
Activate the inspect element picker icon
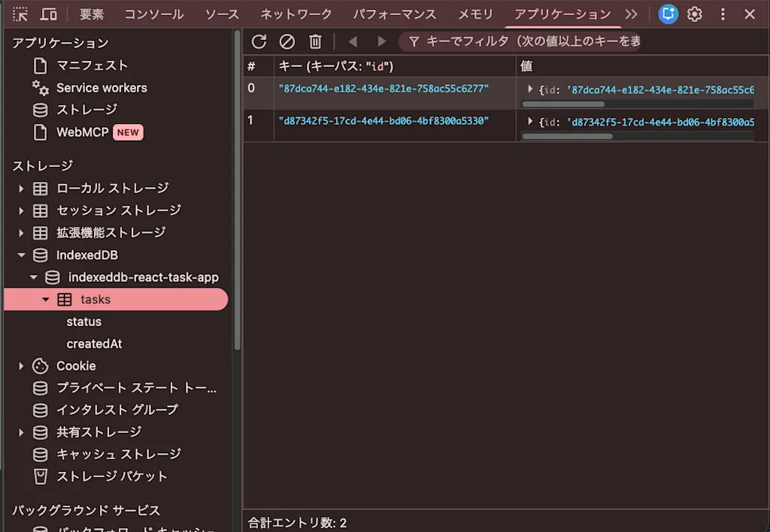(20, 14)
